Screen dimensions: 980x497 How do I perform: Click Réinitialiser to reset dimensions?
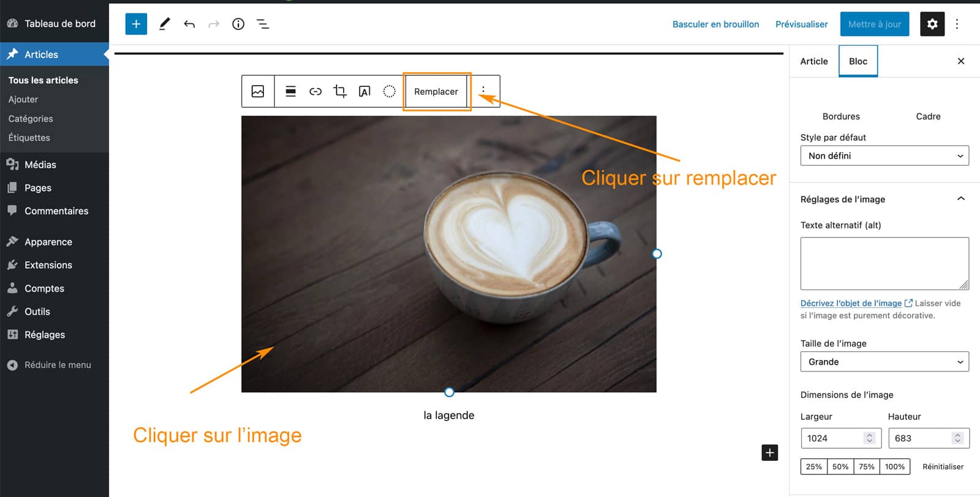pos(943,466)
